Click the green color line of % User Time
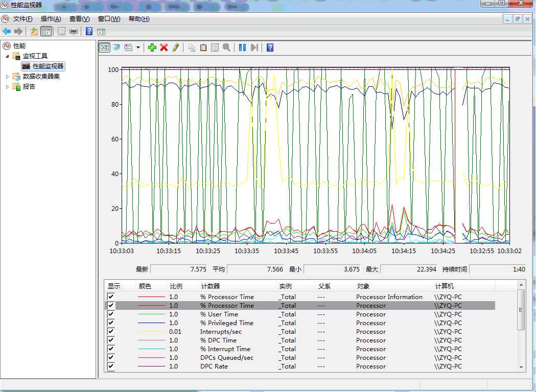This screenshot has height=392, width=536. point(151,314)
